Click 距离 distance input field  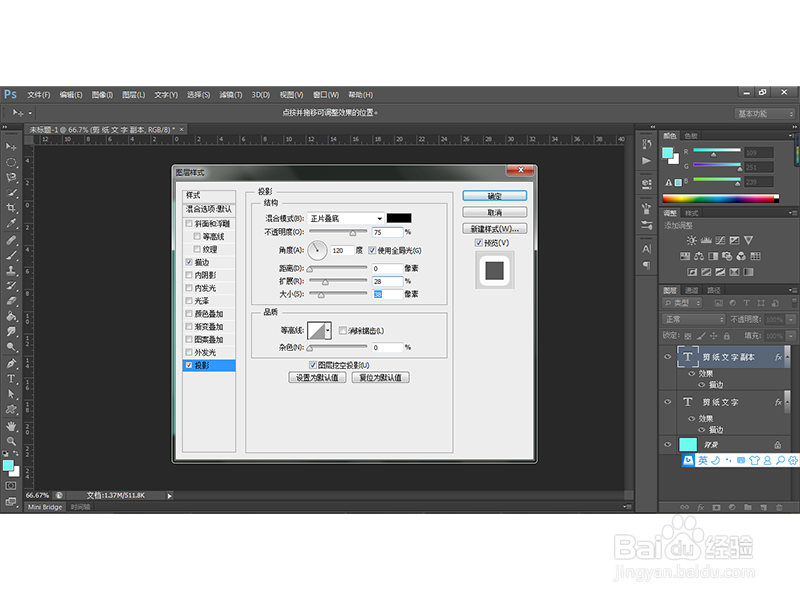click(387, 268)
